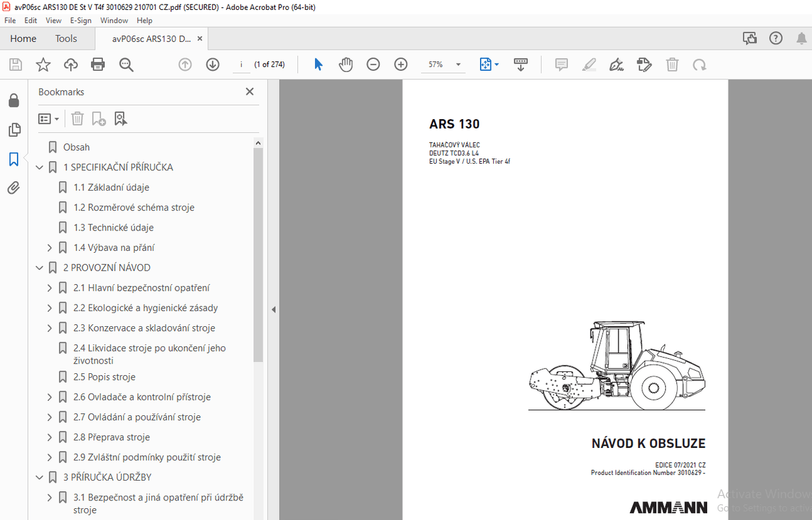
Task: Open the Fill & Sign tool
Action: tap(616, 64)
